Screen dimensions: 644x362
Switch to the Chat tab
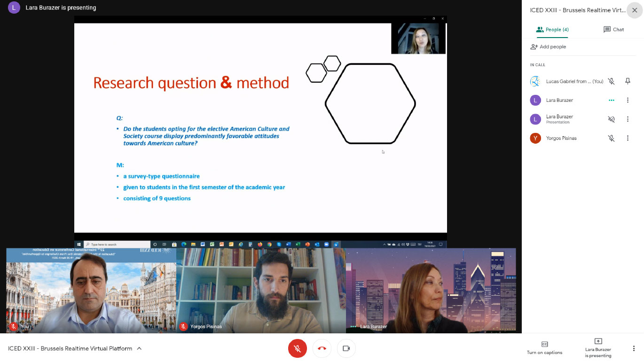click(x=613, y=30)
